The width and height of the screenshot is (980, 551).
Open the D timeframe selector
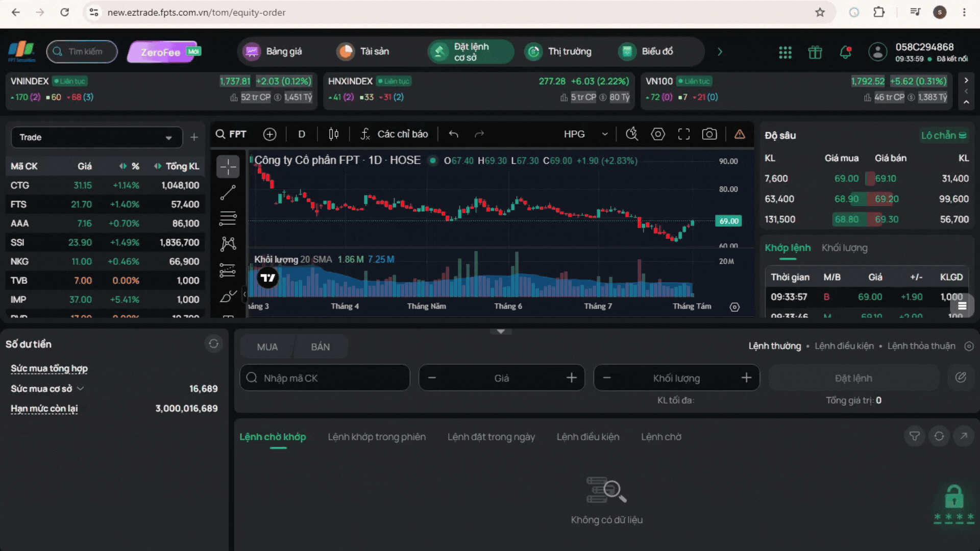coord(302,134)
